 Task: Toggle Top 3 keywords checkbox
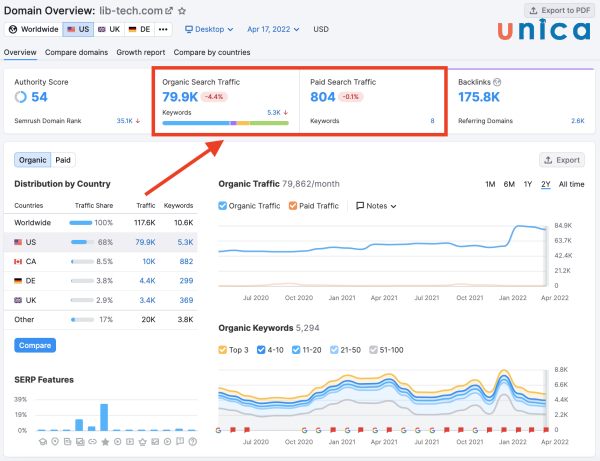pyautogui.click(x=222, y=350)
